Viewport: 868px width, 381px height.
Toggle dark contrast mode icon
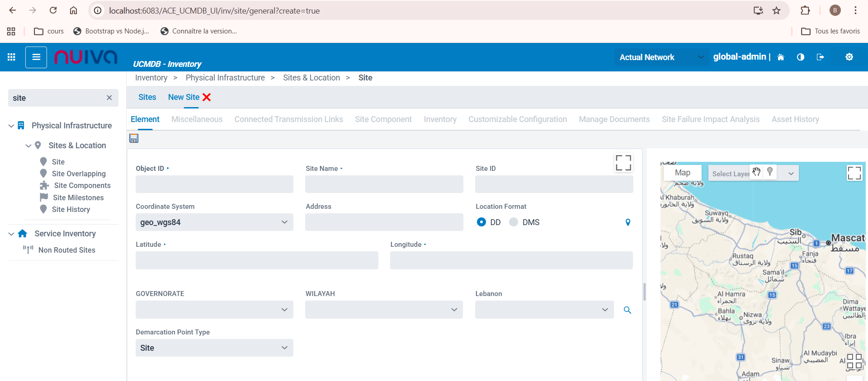(x=801, y=57)
